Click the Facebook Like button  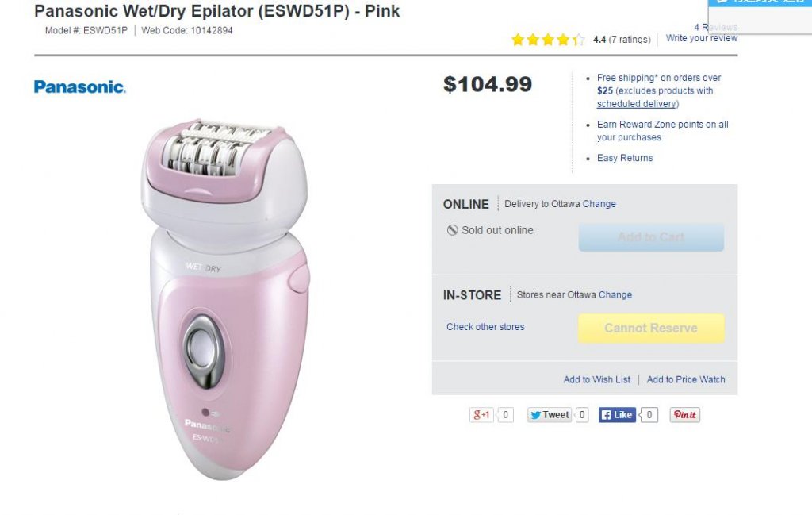[617, 415]
